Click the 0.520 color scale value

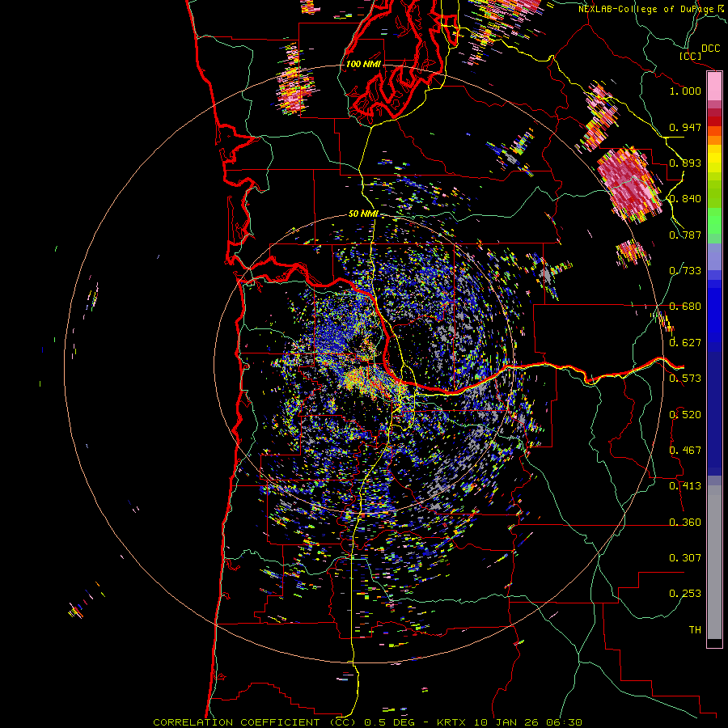click(685, 415)
